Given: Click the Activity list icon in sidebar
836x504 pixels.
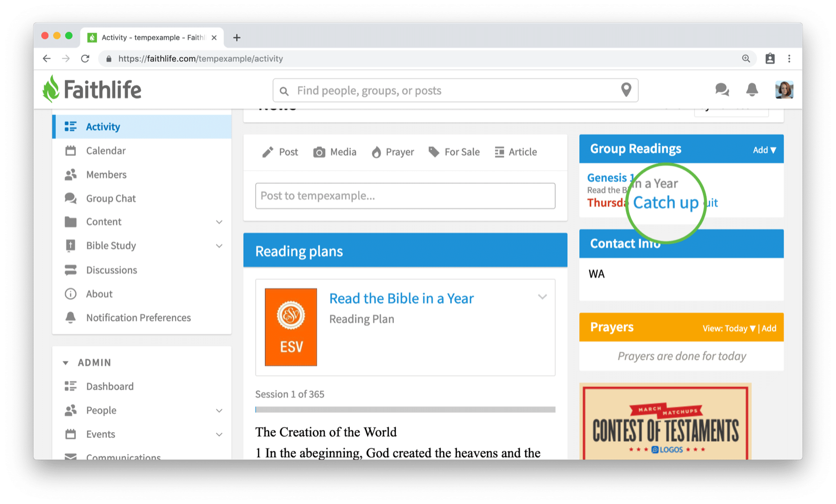Looking at the screenshot, I should [71, 127].
